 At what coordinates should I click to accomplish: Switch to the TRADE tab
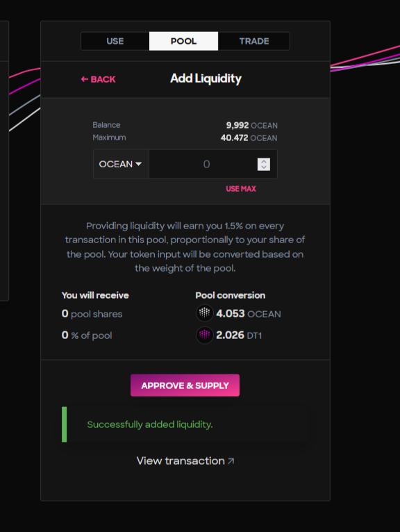click(254, 41)
